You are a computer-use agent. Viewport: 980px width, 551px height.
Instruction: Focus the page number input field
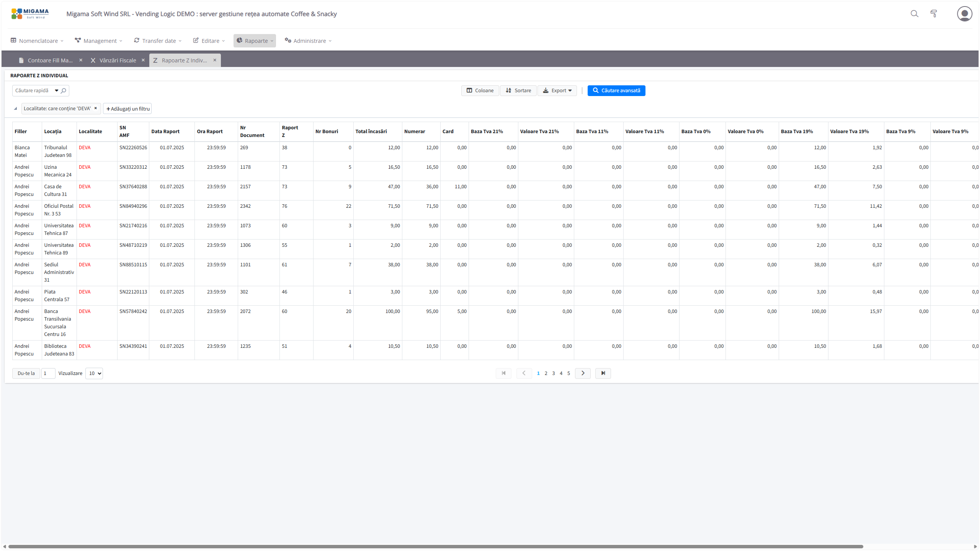[x=48, y=373]
